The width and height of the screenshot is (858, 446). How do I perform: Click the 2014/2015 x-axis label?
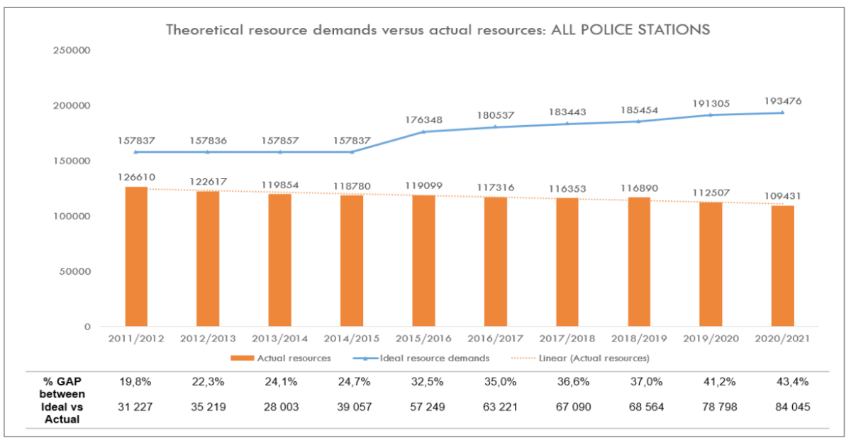[x=351, y=339]
